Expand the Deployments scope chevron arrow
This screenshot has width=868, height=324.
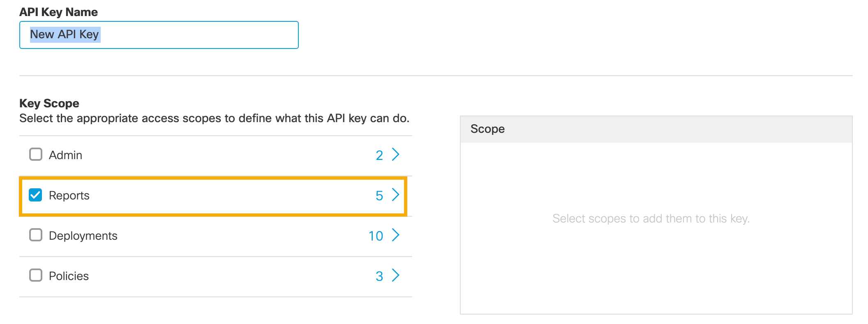395,235
